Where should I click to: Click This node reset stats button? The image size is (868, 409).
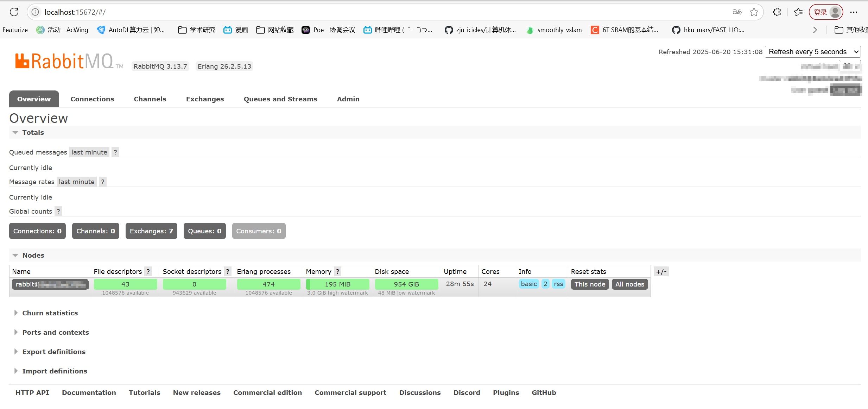click(590, 284)
